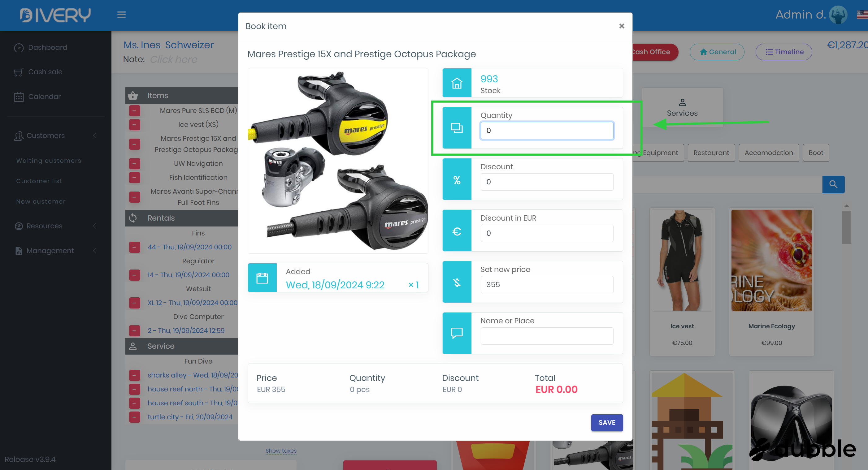Open Cash sale from the sidebar

click(x=45, y=72)
